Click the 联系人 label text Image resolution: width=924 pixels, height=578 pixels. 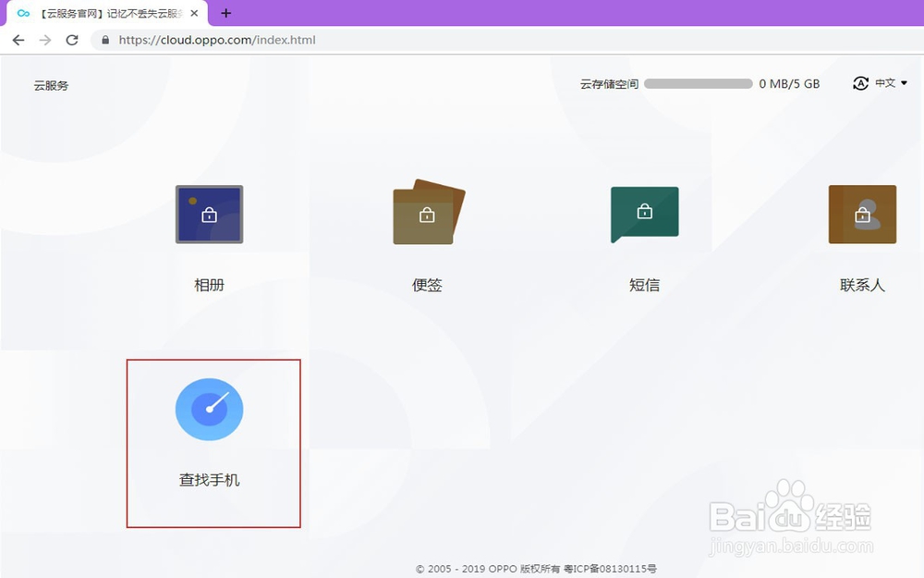coord(862,286)
